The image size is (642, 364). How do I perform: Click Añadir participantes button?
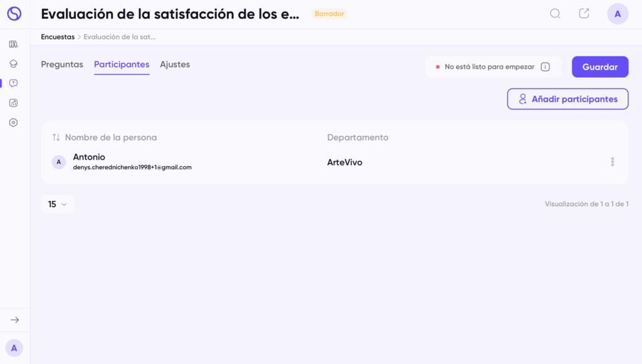tap(567, 99)
